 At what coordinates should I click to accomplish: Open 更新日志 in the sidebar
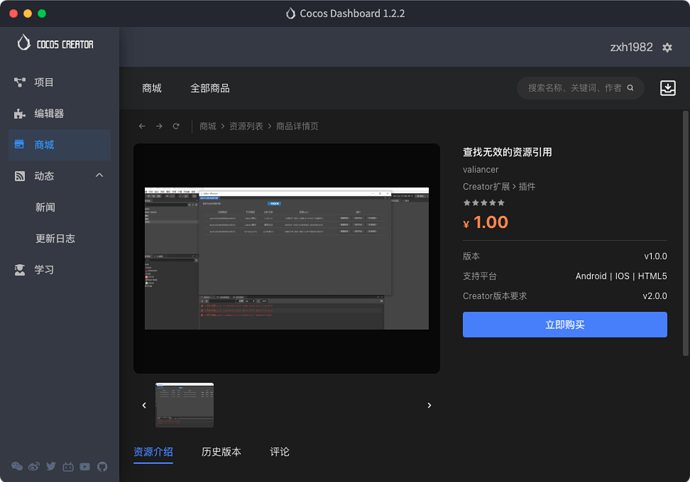click(55, 239)
